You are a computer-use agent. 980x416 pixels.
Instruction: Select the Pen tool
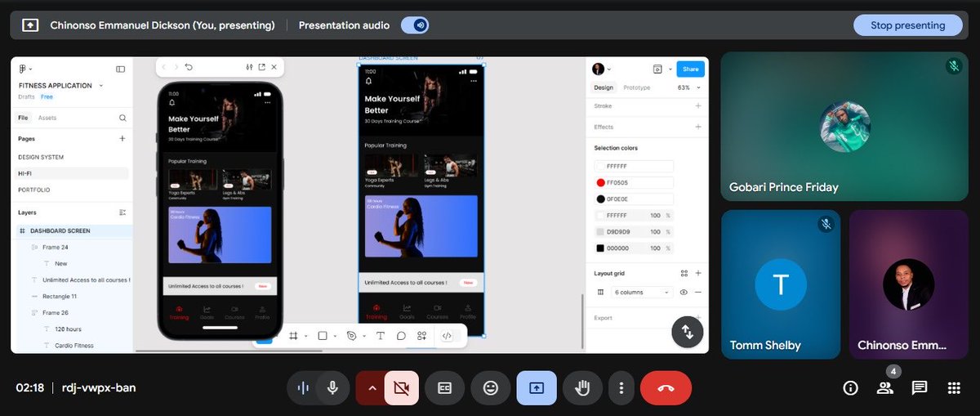coord(352,336)
